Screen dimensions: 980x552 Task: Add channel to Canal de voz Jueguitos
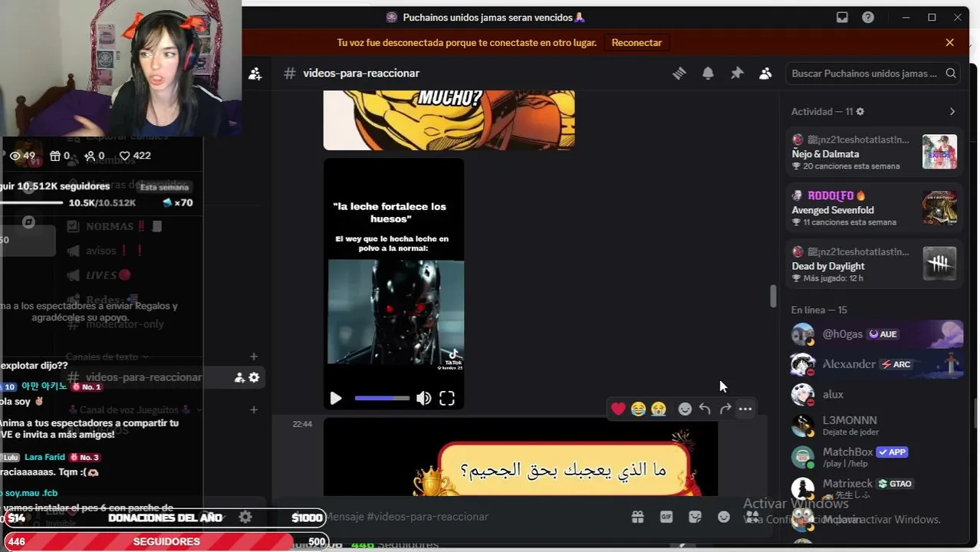254,409
